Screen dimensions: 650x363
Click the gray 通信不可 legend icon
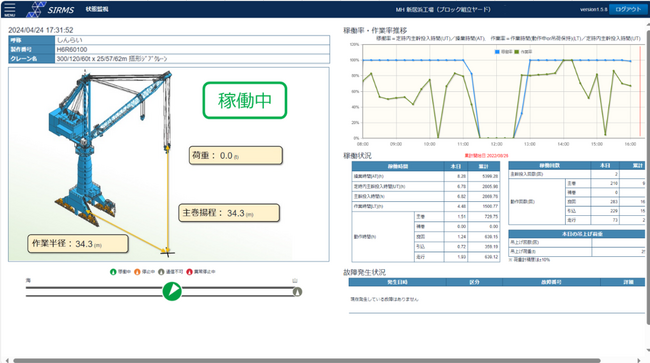pos(161,272)
